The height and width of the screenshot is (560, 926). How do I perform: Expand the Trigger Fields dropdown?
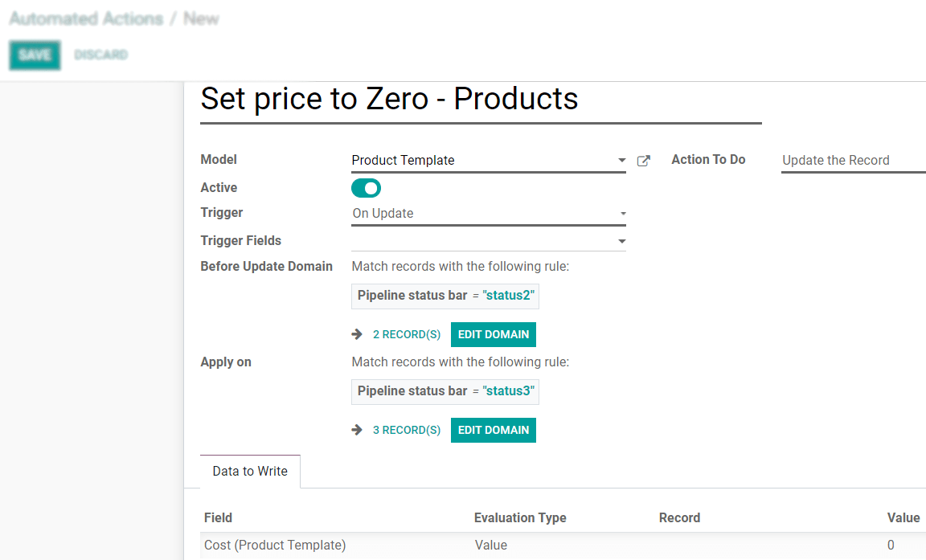(621, 240)
